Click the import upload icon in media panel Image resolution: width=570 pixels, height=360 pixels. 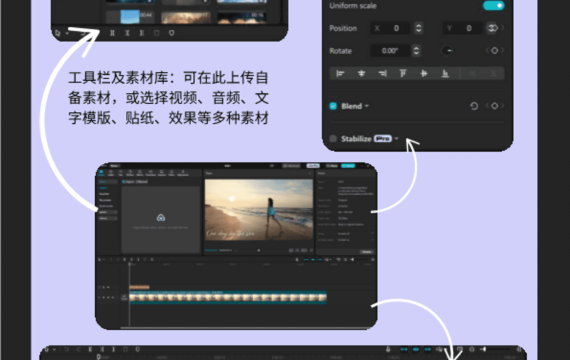click(161, 217)
